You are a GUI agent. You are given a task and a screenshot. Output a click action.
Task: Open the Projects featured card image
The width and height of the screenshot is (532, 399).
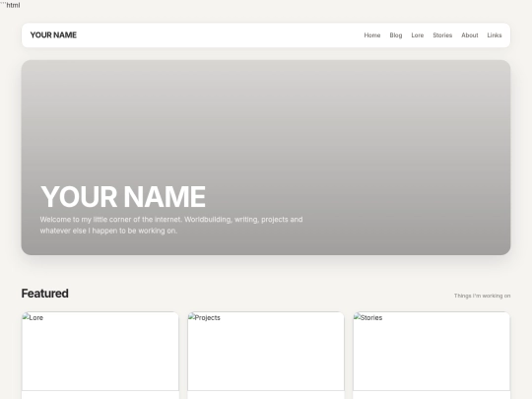pyautogui.click(x=266, y=351)
